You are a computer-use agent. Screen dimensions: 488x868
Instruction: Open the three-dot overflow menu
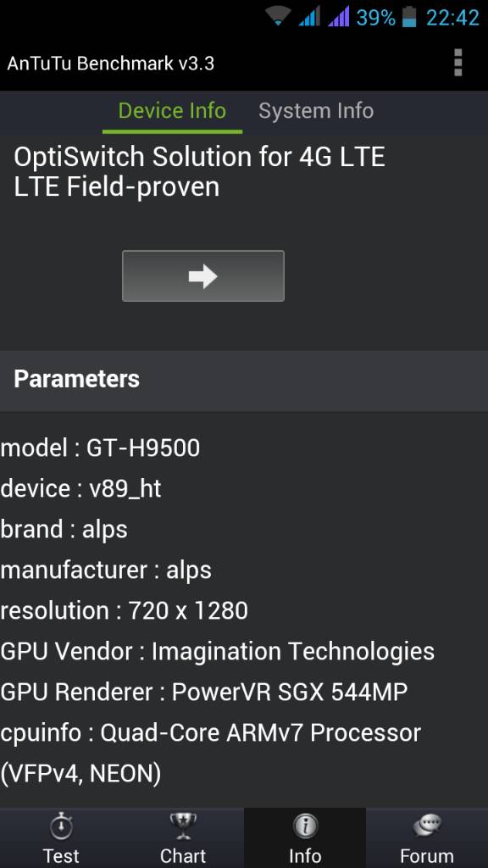click(x=457, y=63)
